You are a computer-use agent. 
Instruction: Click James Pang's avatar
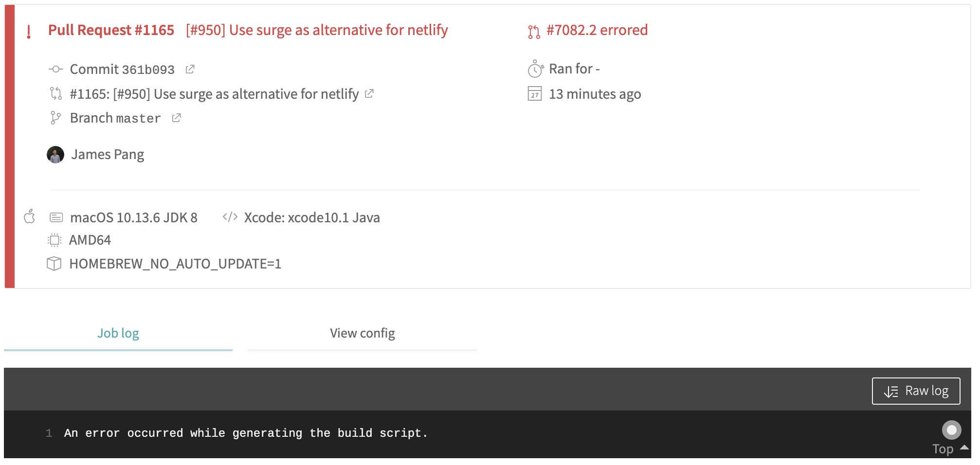point(55,154)
